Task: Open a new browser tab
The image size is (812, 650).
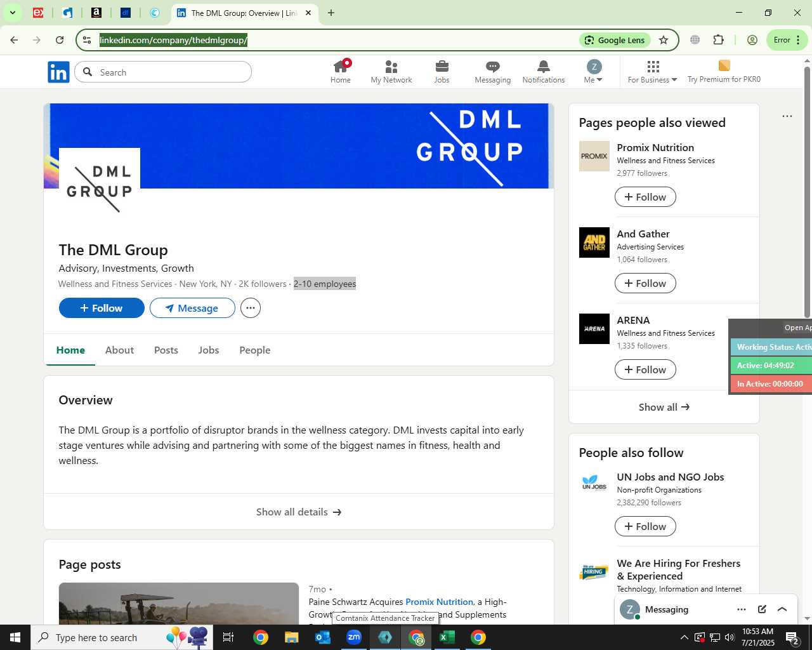Action: (x=331, y=13)
